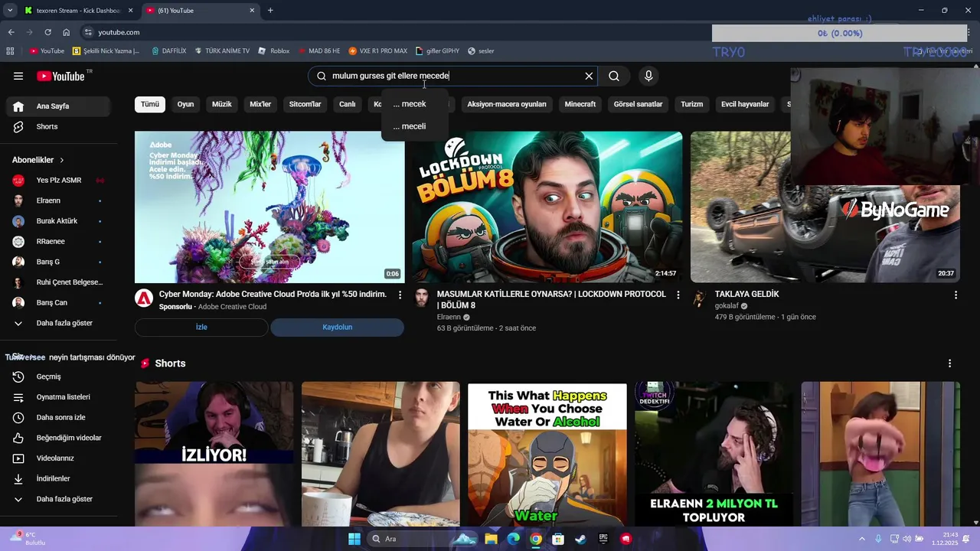Viewport: 980px width, 551px height.
Task: Clear search text with X icon
Action: (x=589, y=76)
